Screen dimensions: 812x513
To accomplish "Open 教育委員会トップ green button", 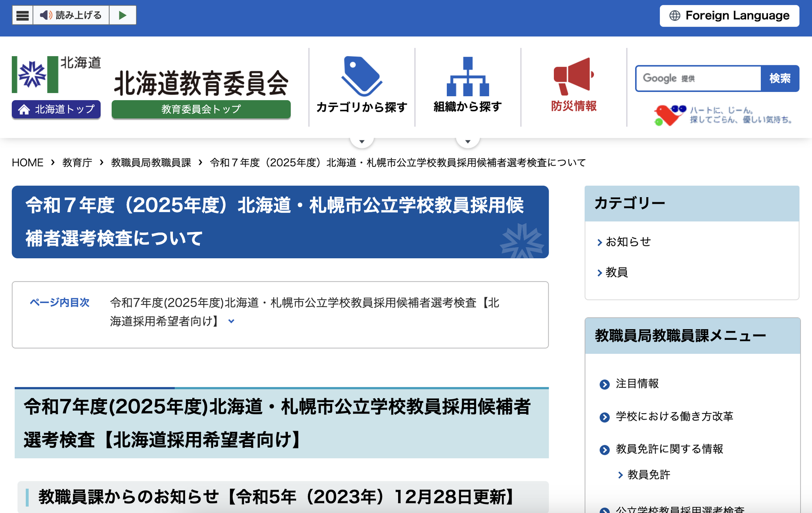I will (x=201, y=109).
